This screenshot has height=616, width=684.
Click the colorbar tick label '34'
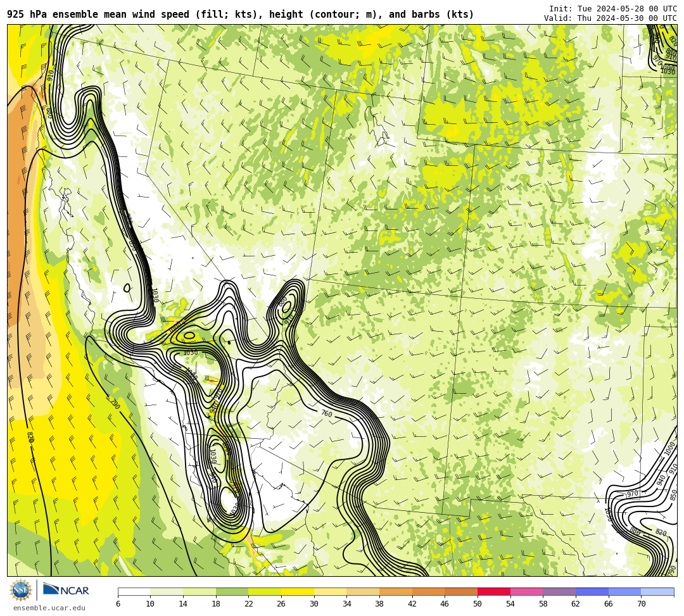pyautogui.click(x=347, y=604)
